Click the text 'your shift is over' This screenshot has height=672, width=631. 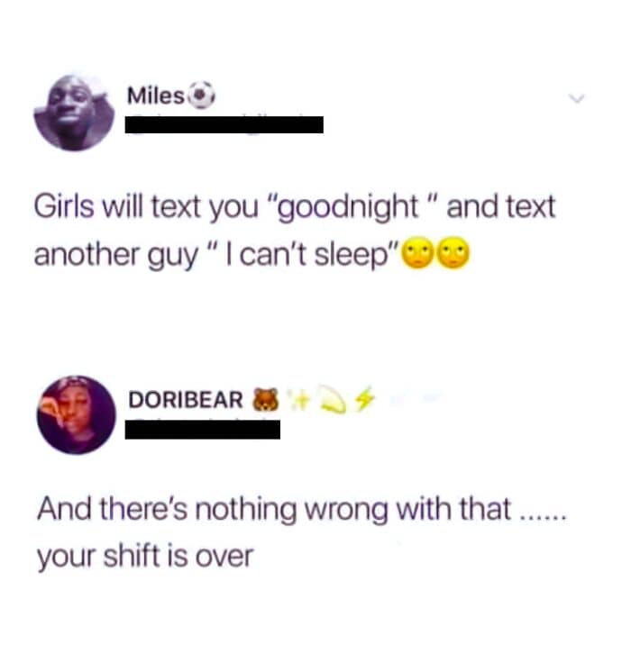pos(145,557)
